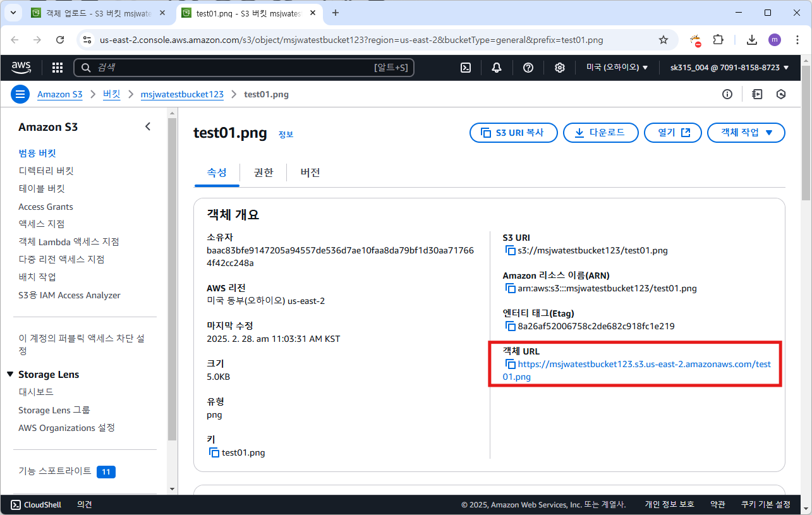This screenshot has height=515, width=812.
Task: Open Access Grants in sidebar
Action: coord(45,207)
